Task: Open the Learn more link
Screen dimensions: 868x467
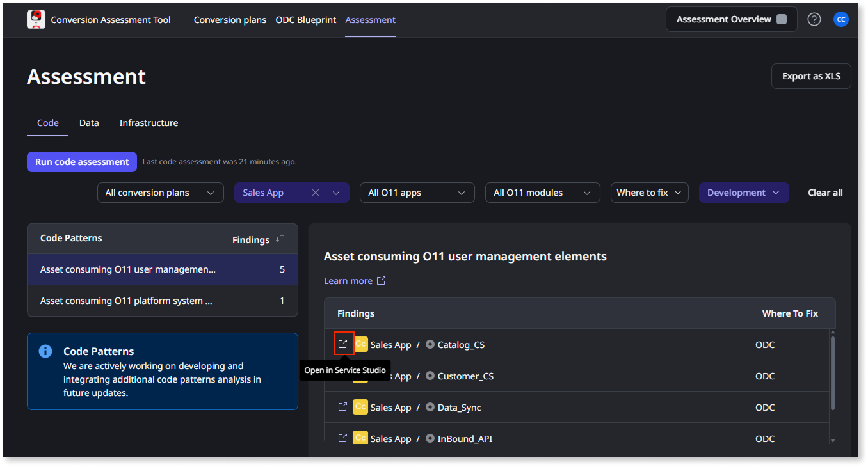Action: (348, 281)
